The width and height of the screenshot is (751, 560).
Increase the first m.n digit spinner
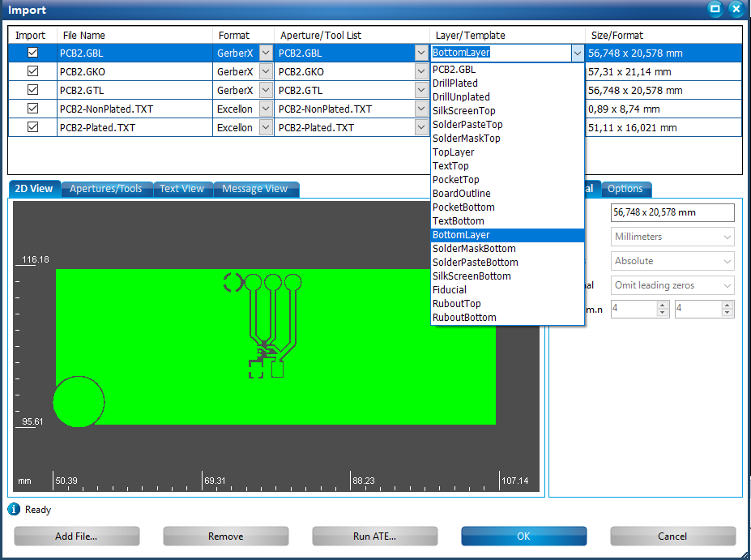(662, 306)
